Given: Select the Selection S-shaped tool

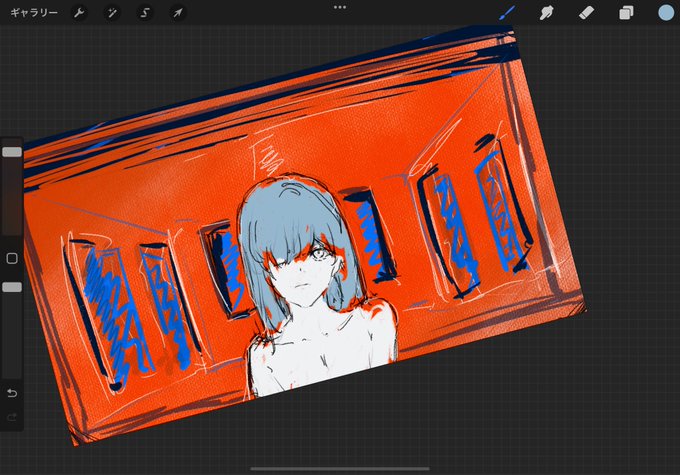Looking at the screenshot, I should [145, 13].
